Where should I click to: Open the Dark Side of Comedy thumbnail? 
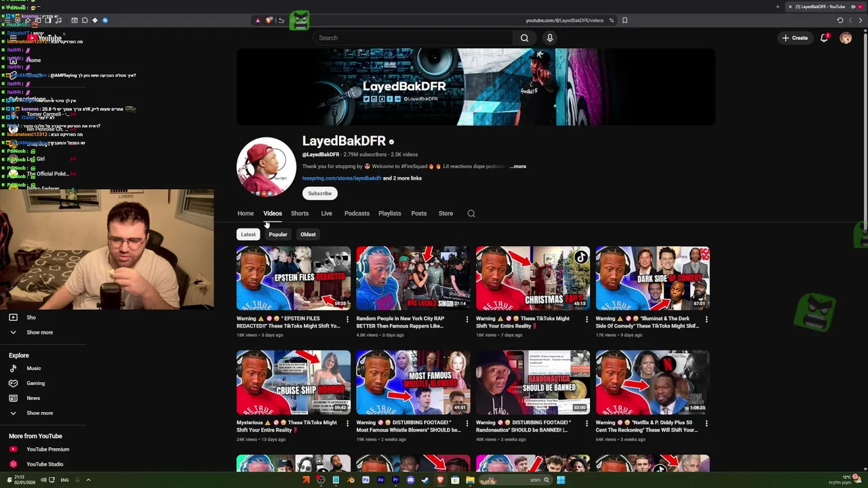652,278
